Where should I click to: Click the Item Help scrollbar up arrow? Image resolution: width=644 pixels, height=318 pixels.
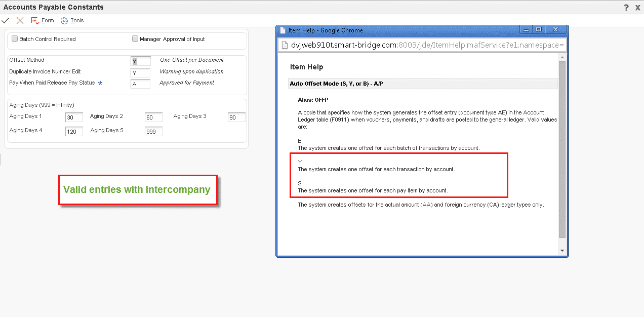[x=562, y=56]
